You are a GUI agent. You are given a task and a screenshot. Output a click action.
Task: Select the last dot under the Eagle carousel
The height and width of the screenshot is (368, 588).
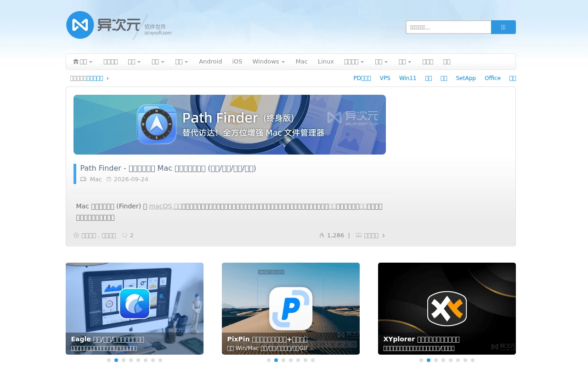(x=160, y=360)
